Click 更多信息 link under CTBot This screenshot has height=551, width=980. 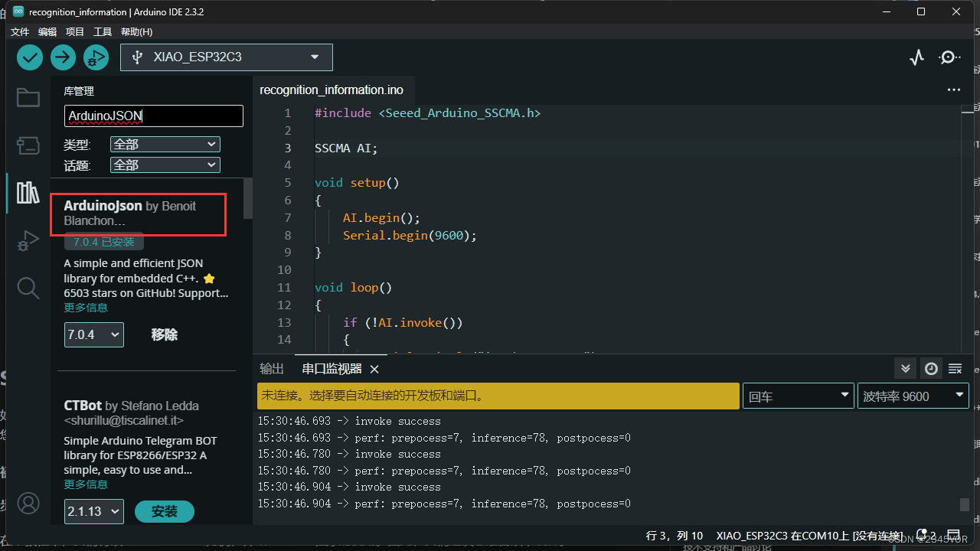86,484
